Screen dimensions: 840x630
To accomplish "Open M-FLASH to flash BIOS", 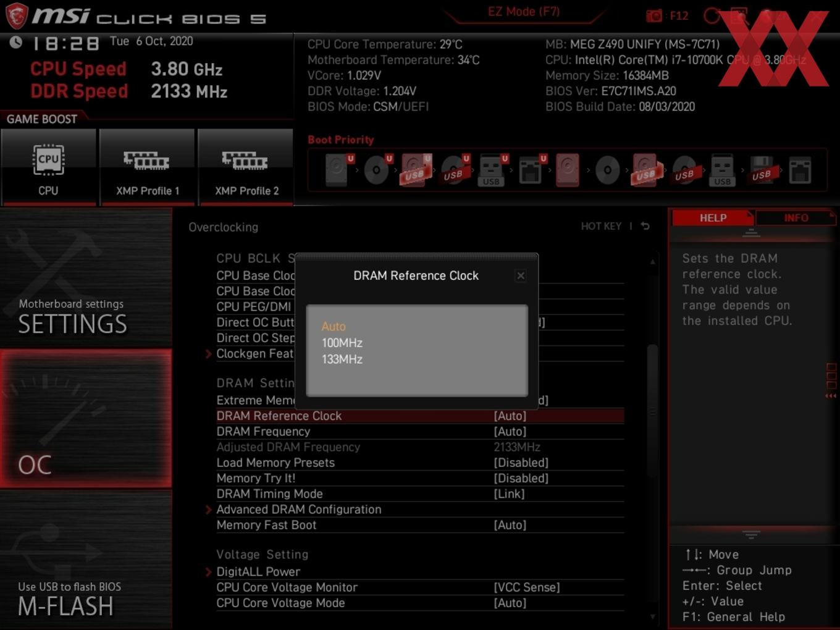I will click(x=86, y=560).
